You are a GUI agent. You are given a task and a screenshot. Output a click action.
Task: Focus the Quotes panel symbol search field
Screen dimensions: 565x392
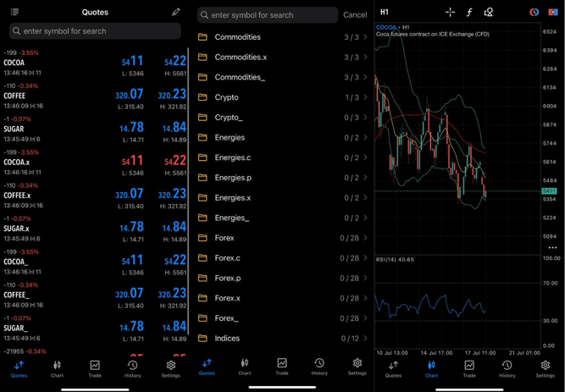click(95, 31)
